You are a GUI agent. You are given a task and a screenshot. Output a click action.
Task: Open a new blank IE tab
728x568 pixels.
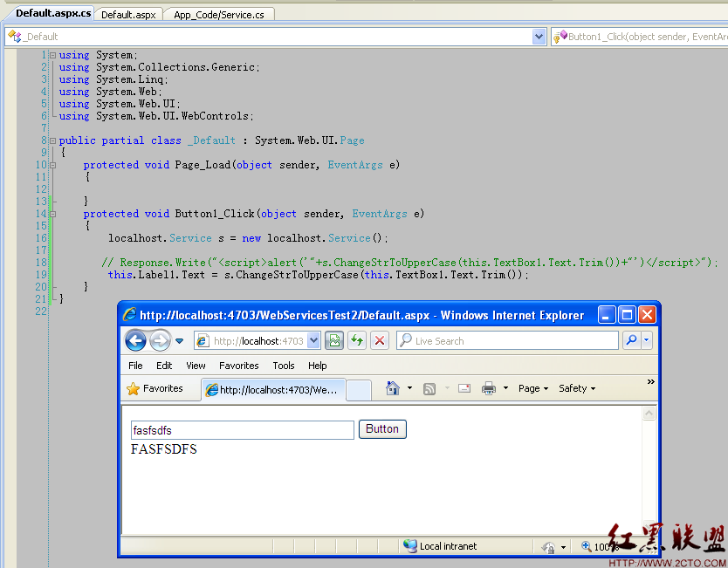click(359, 390)
